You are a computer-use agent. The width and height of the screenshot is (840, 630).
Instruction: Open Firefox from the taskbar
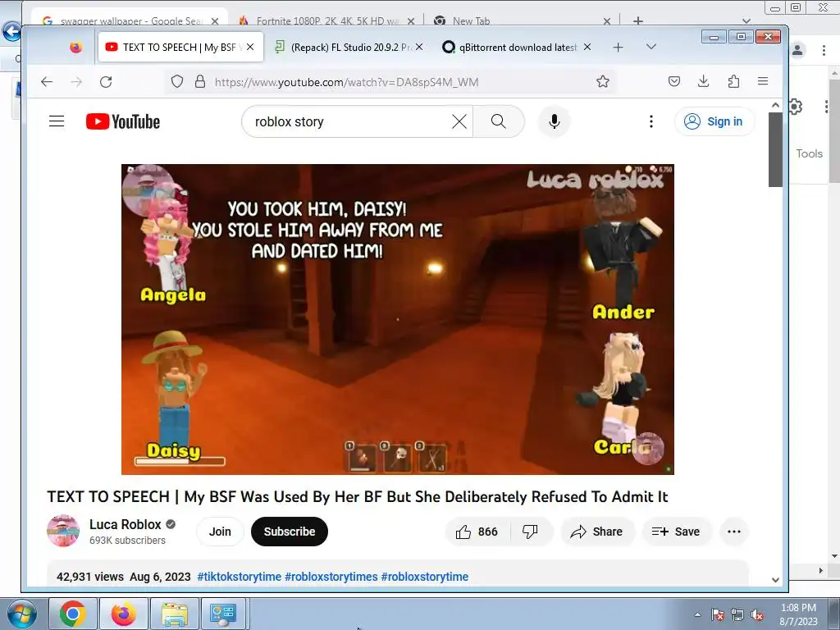[x=123, y=614]
